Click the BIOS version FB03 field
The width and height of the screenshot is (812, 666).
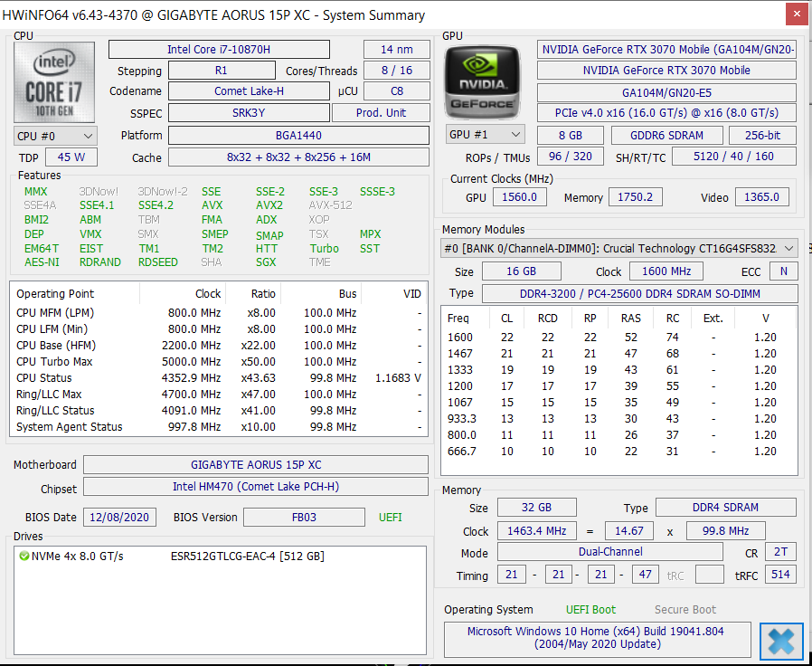(x=304, y=518)
